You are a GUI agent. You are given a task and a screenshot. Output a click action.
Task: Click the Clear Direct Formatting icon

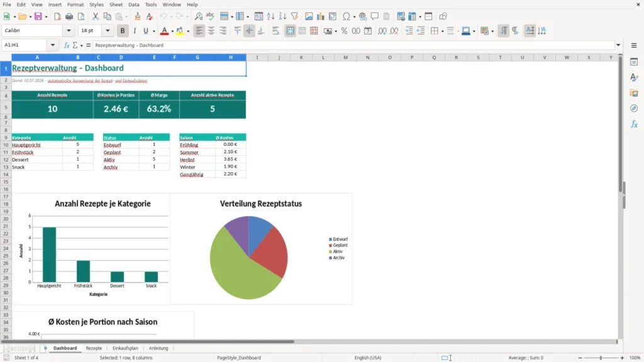[150, 16]
